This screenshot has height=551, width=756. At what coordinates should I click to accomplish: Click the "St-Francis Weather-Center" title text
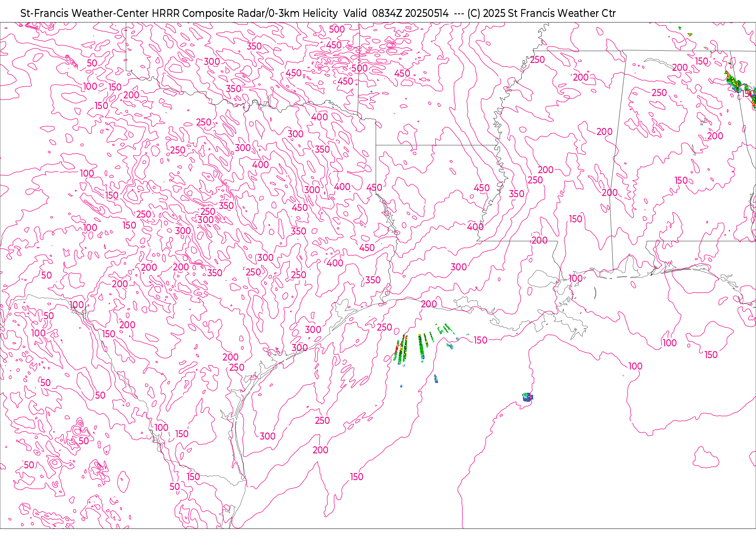point(85,13)
